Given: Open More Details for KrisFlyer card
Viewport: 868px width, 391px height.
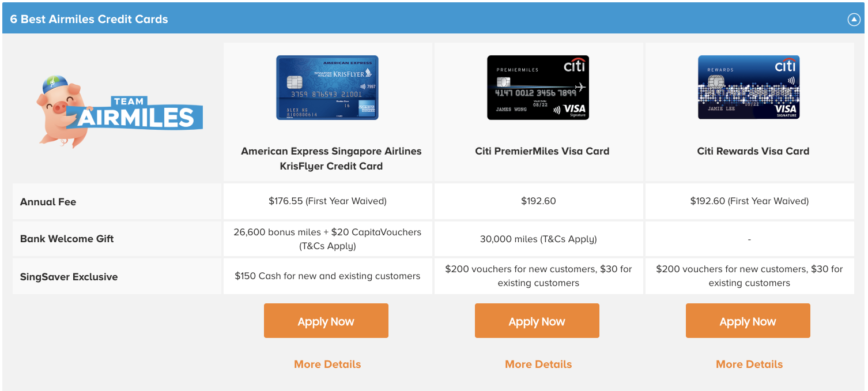Looking at the screenshot, I should pos(326,364).
